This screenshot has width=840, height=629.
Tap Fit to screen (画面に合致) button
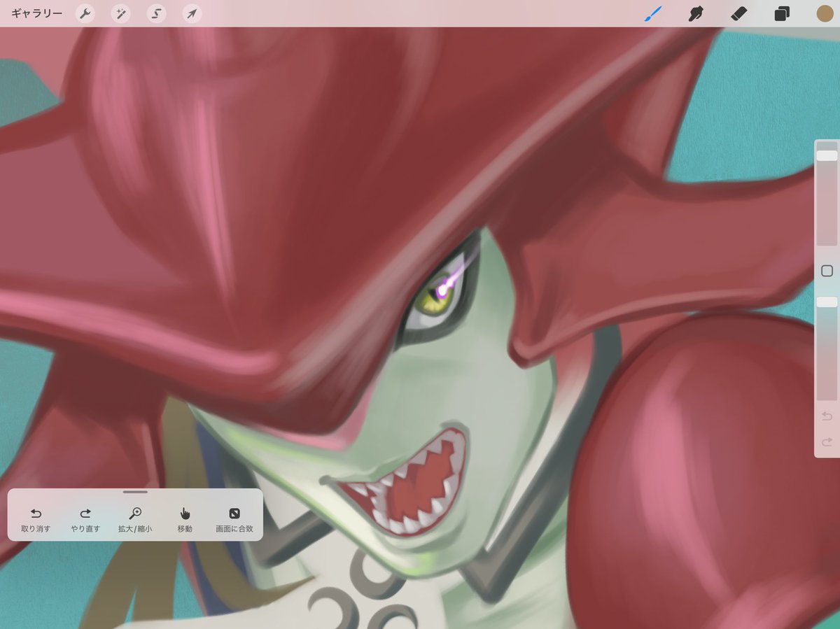coord(234,520)
